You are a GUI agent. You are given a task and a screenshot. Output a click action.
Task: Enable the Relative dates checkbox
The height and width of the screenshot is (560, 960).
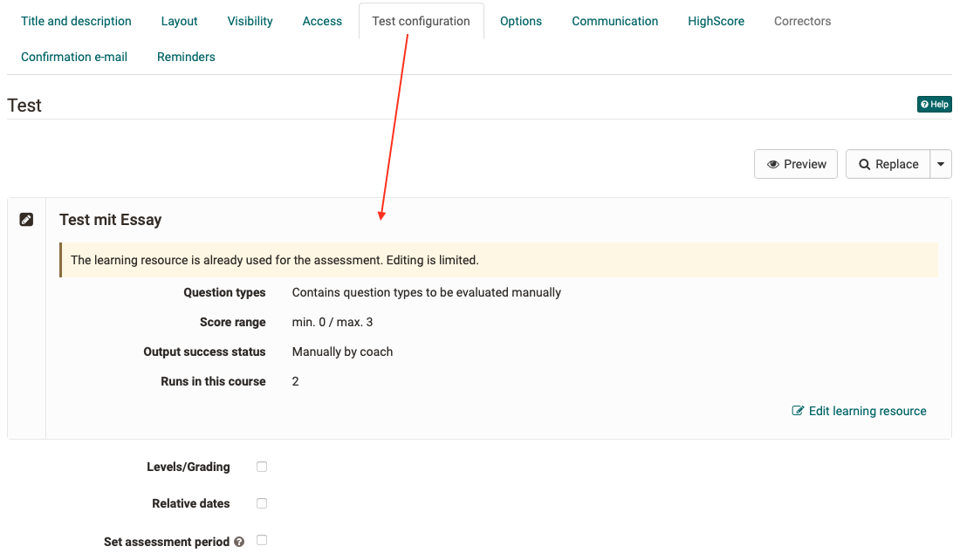(x=261, y=503)
